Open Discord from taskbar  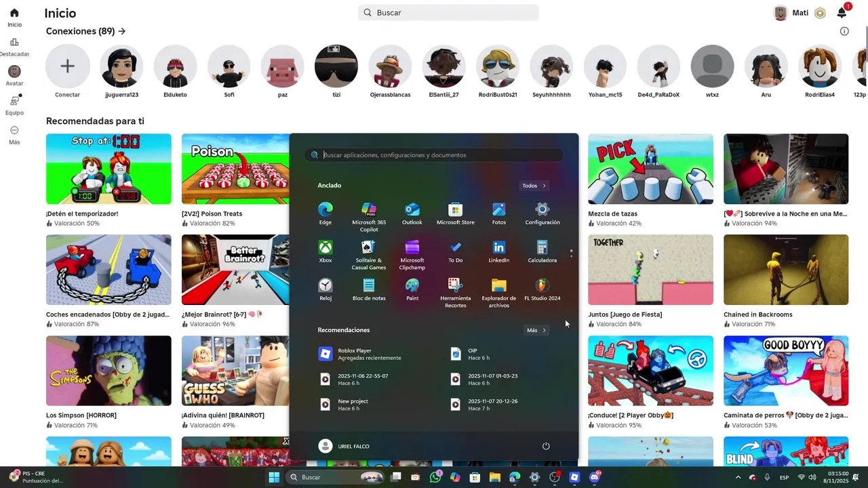point(595,477)
